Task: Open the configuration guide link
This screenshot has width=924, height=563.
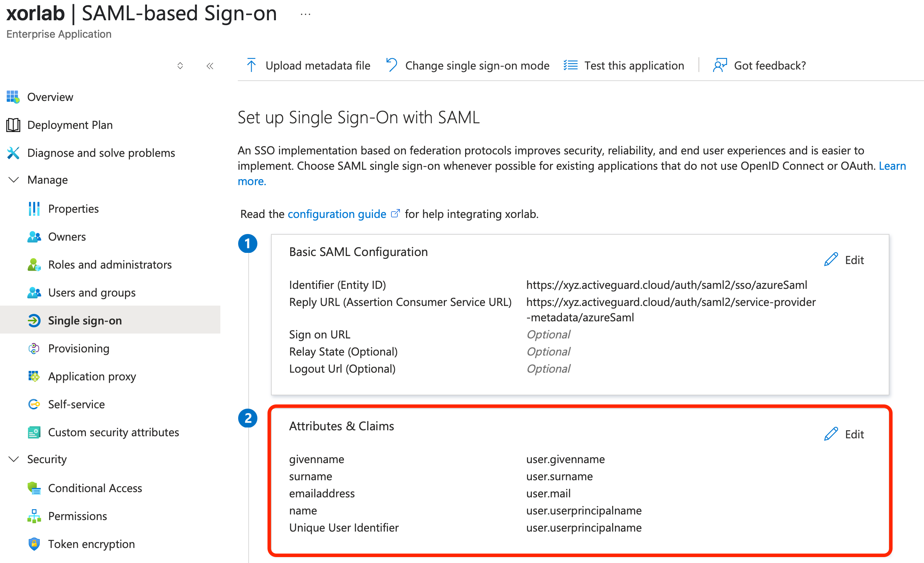Action: tap(337, 214)
